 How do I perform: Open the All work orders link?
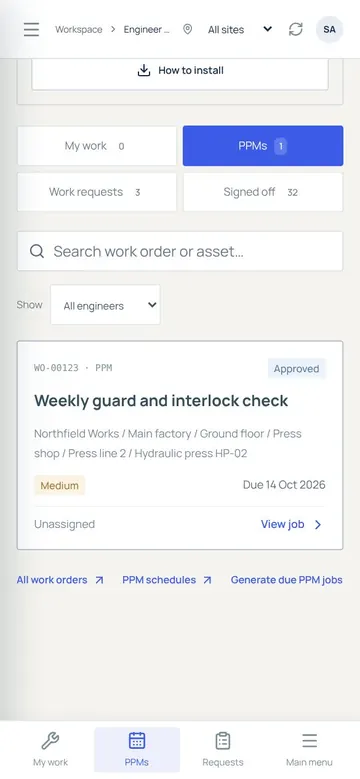click(x=60, y=580)
